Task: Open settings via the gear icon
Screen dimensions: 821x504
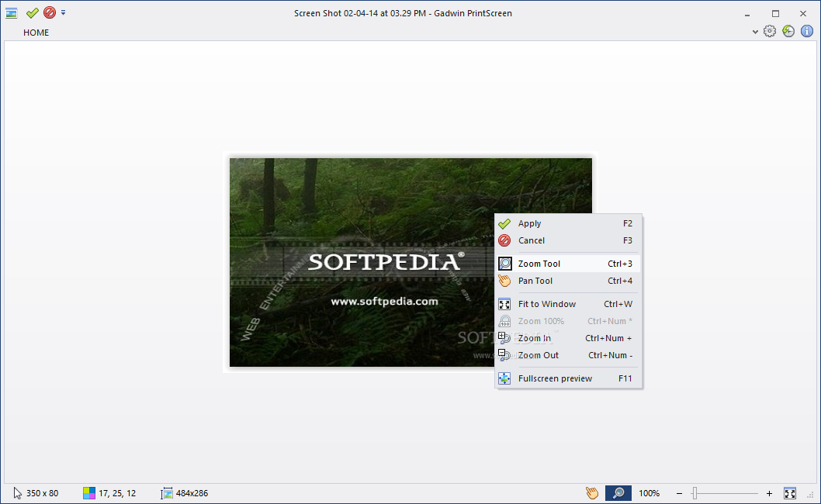Action: coord(770,31)
